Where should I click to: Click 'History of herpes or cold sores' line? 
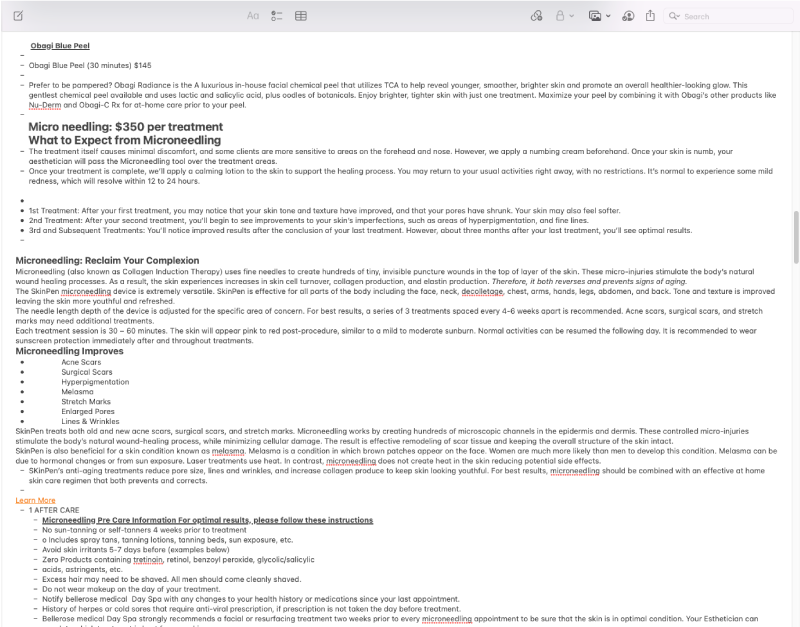click(251, 609)
